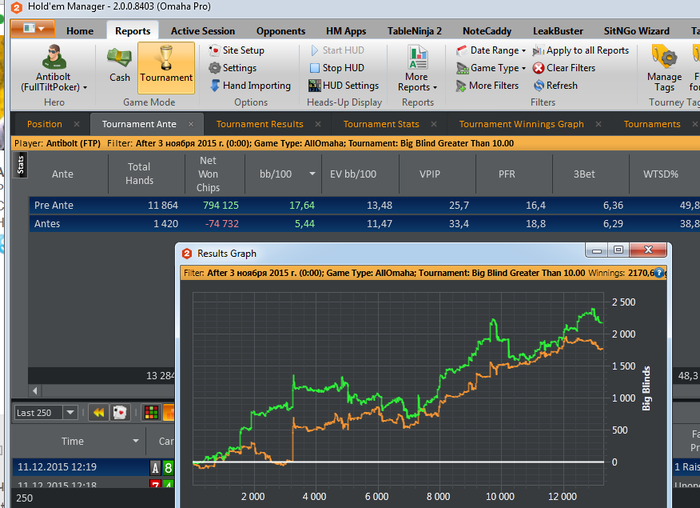The image size is (700, 508).
Task: Open the LeakBuster tab
Action: pyautogui.click(x=558, y=31)
